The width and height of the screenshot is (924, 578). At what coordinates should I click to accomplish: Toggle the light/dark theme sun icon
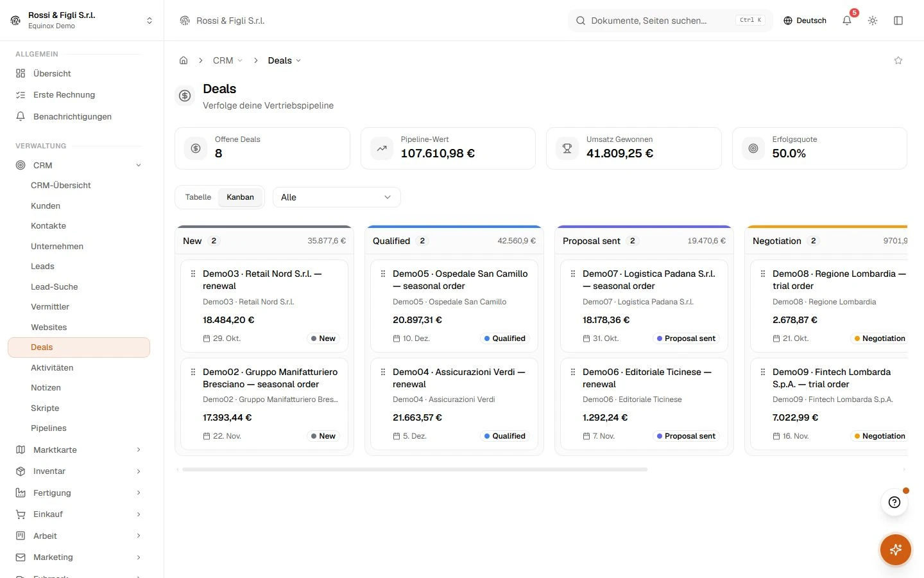point(873,21)
